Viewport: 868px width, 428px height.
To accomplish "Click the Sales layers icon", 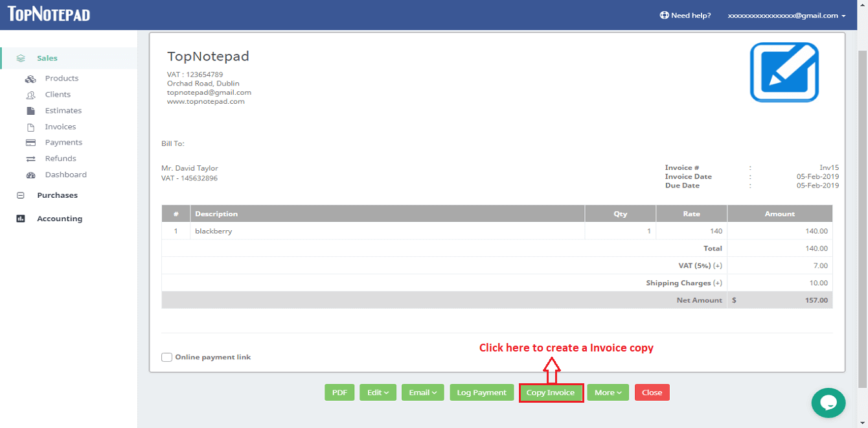I will coord(21,58).
